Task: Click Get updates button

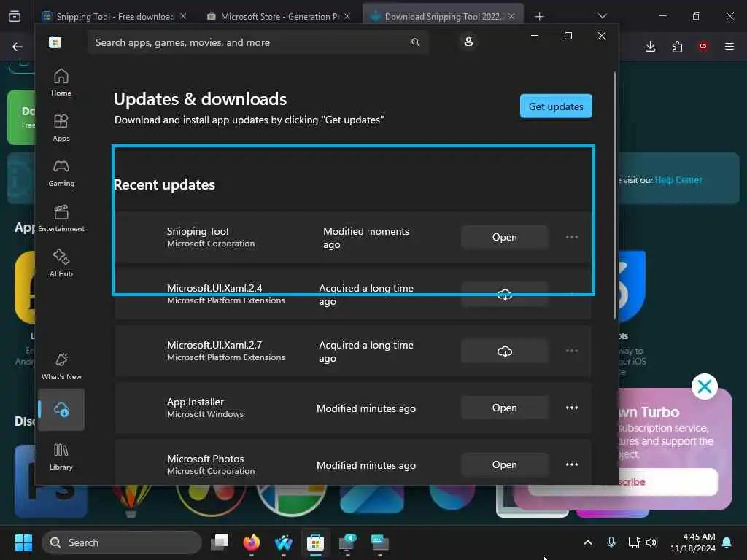Action: pos(556,106)
